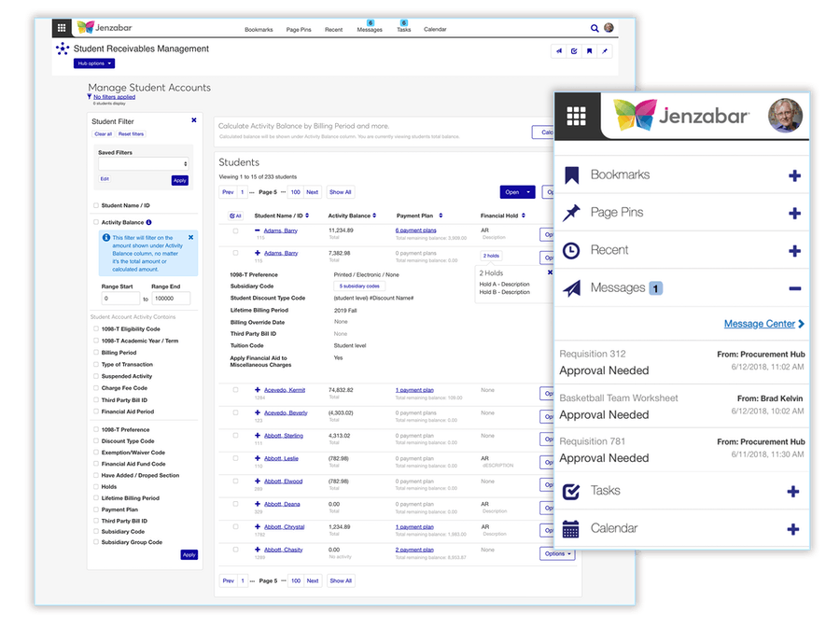The height and width of the screenshot is (628, 840).
Task: Click the Range Start input field
Action: coord(120,299)
